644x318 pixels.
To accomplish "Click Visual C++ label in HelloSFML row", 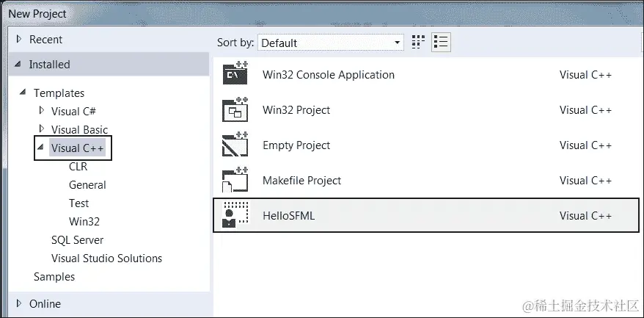I will click(x=585, y=216).
